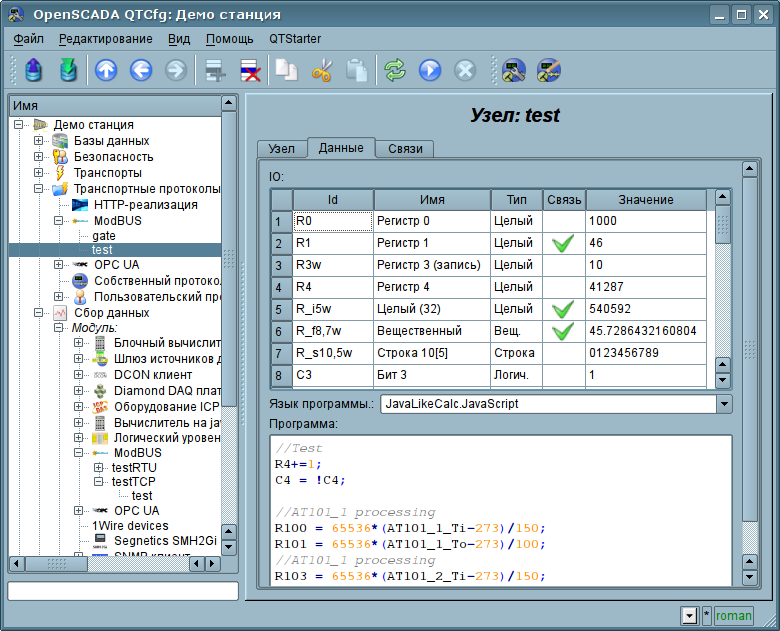780x631 pixels.
Task: Click the status bar dropdown arrow button
Action: (689, 616)
